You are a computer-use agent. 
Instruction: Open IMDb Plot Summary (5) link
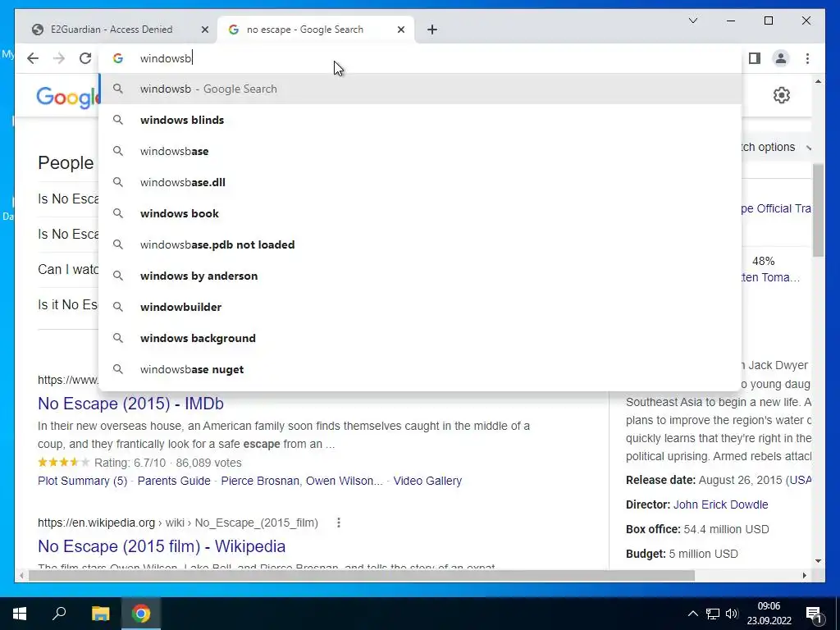pyautogui.click(x=83, y=481)
